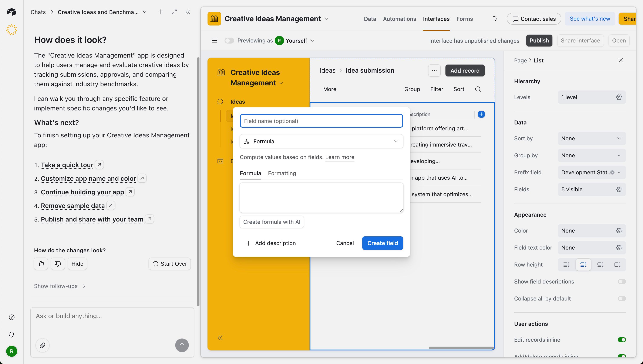643x364 pixels.
Task: Expand Creative Ideas Management sidebar dropdown
Action: (x=281, y=83)
